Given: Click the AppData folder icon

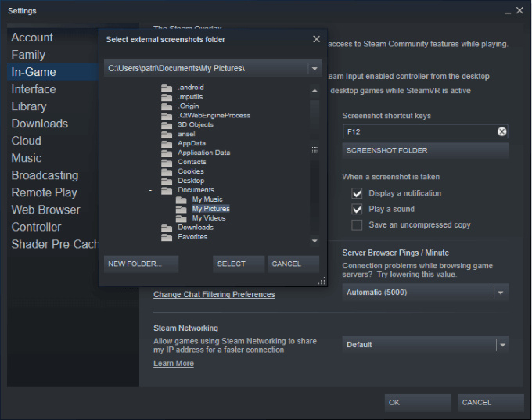Looking at the screenshot, I should tap(166, 144).
